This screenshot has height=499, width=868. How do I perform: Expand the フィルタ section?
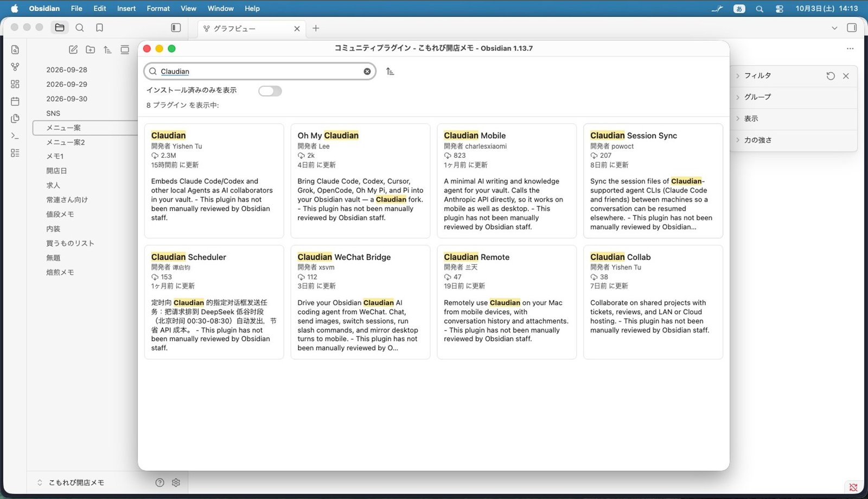click(x=757, y=76)
